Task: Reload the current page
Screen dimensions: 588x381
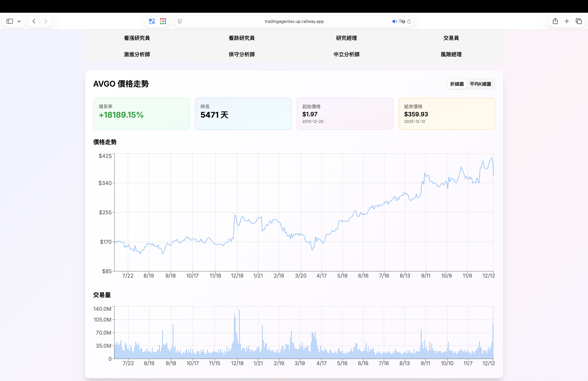Action: pos(409,21)
